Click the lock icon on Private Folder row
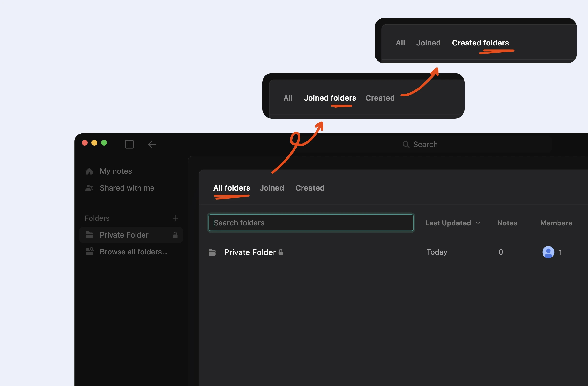The height and width of the screenshot is (386, 588). 281,252
